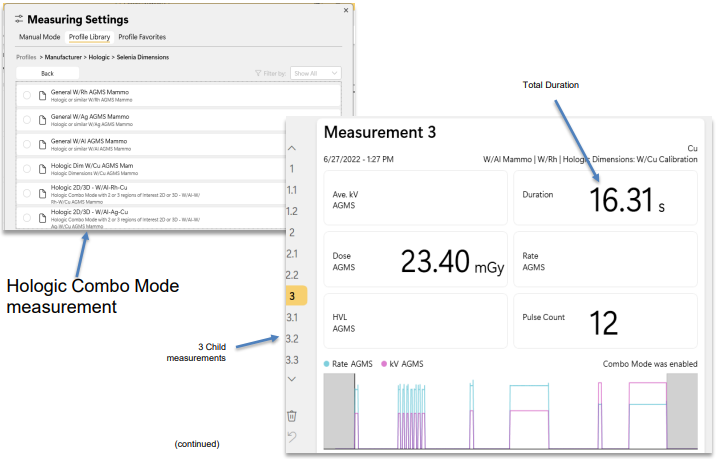Select child measurement 3.1 in list
Image resolution: width=719 pixels, height=459 pixels.
click(x=292, y=317)
